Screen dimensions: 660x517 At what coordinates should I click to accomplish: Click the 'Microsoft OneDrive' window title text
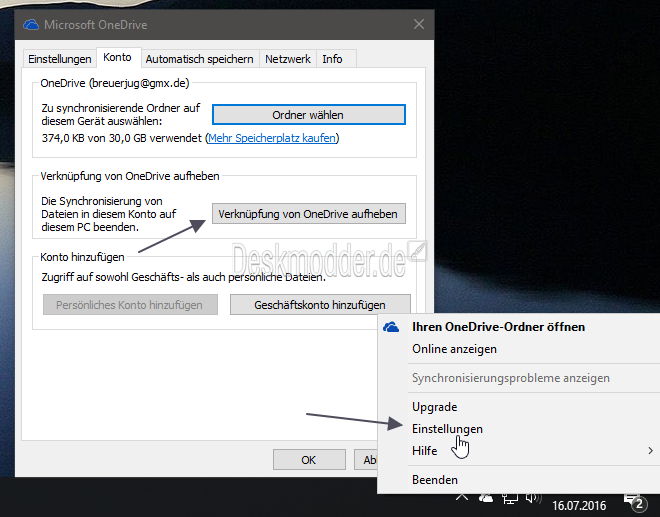click(96, 25)
